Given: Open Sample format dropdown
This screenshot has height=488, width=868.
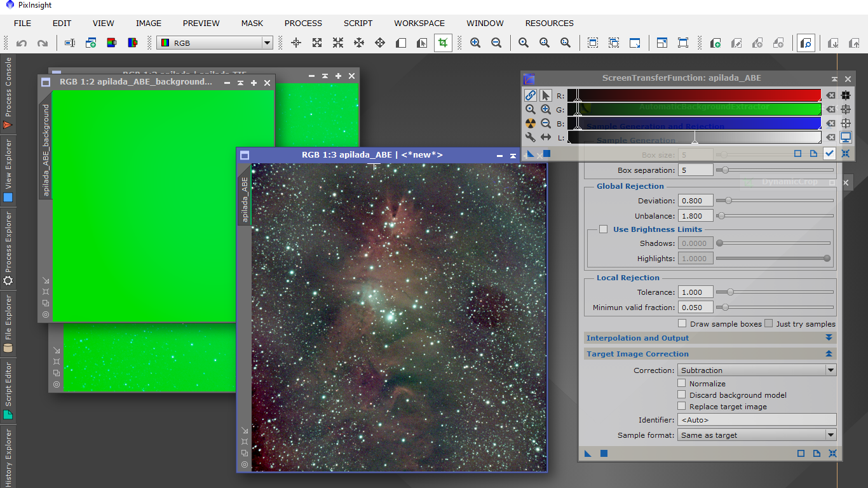Looking at the screenshot, I should pyautogui.click(x=757, y=435).
